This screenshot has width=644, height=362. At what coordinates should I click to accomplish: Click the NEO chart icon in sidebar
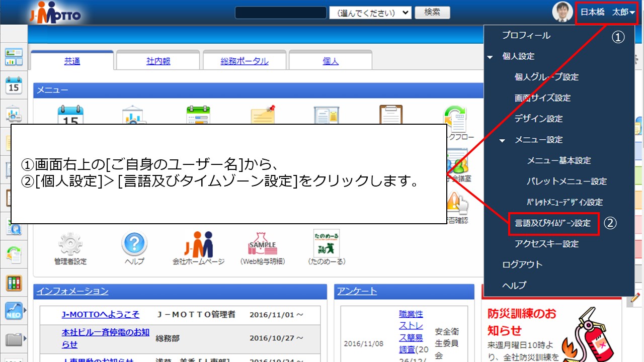(x=14, y=311)
